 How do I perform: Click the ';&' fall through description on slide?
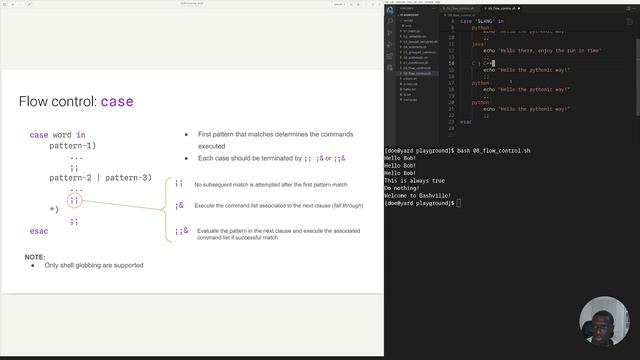click(279, 206)
